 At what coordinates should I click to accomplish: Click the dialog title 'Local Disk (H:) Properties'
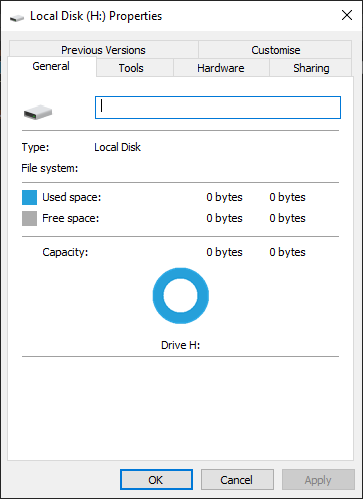pyautogui.click(x=96, y=16)
